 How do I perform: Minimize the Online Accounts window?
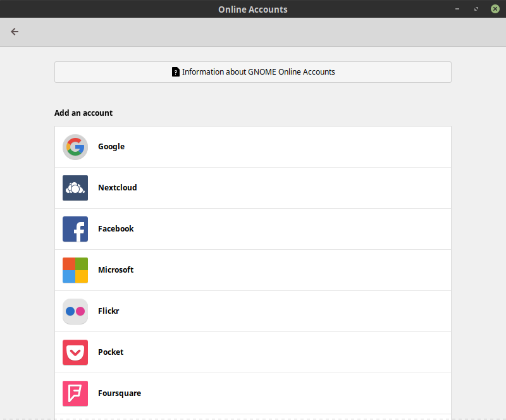(457, 9)
